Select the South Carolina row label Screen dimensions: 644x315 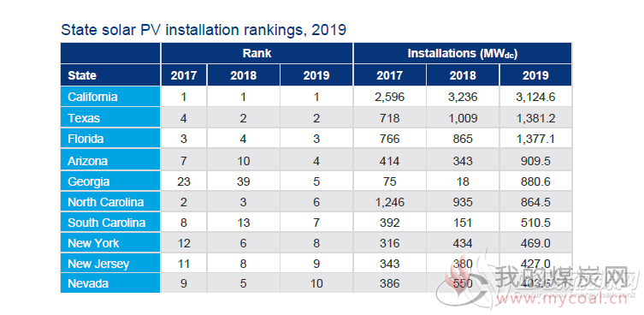click(x=110, y=223)
